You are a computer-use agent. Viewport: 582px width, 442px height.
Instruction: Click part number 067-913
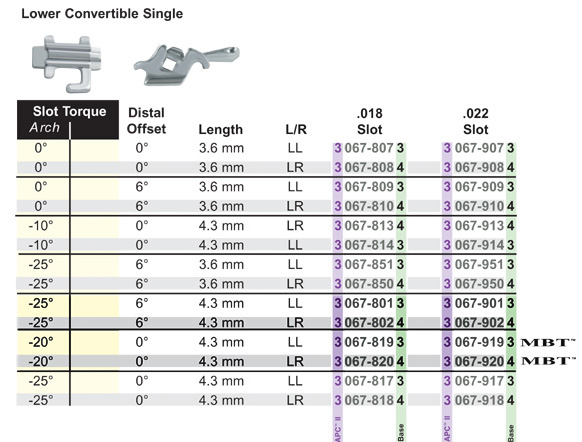479,226
